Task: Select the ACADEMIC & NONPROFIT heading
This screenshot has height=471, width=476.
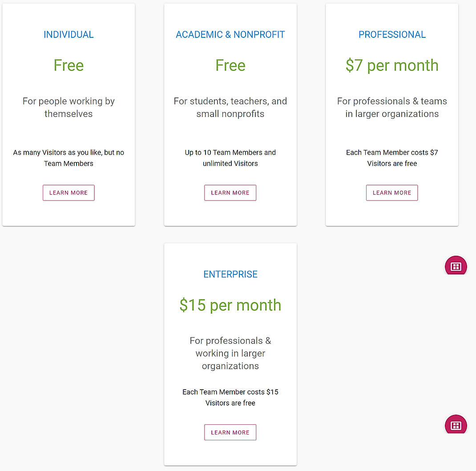Action: (x=230, y=34)
